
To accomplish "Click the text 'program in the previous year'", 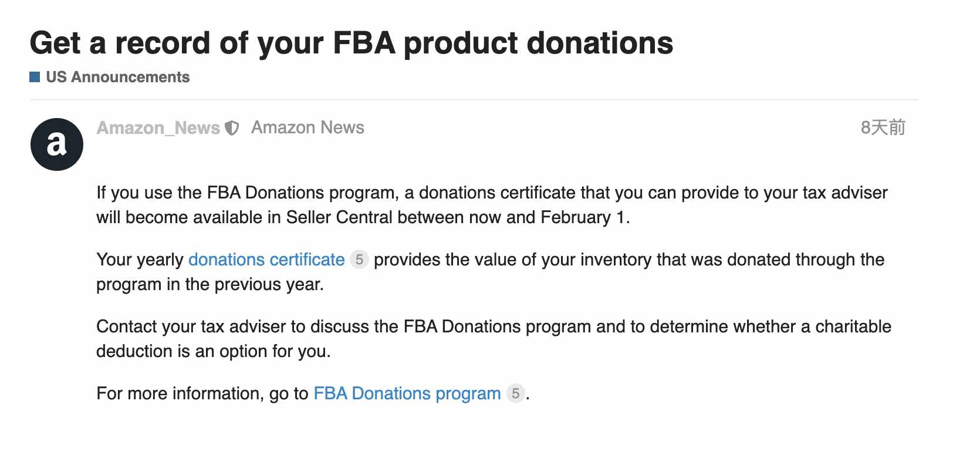I will pos(210,284).
